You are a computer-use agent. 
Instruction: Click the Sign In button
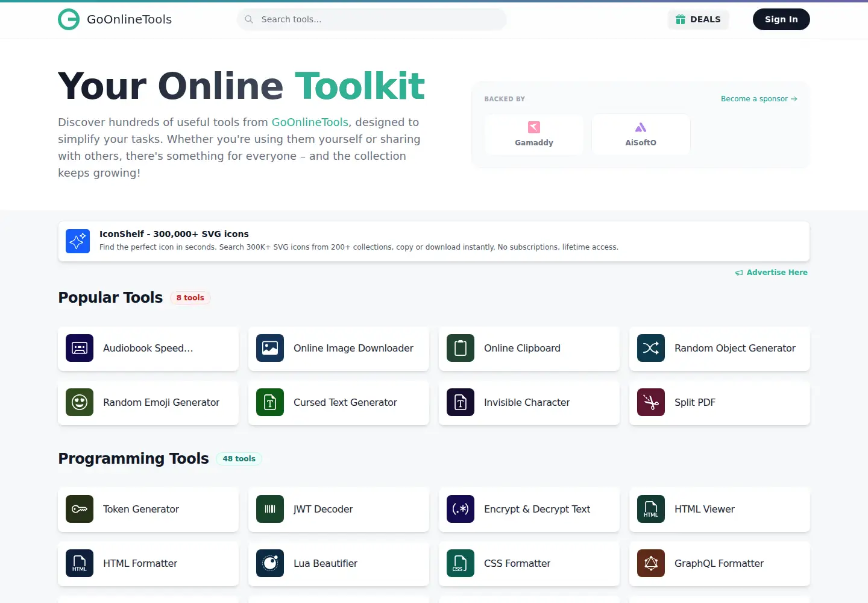click(x=781, y=19)
